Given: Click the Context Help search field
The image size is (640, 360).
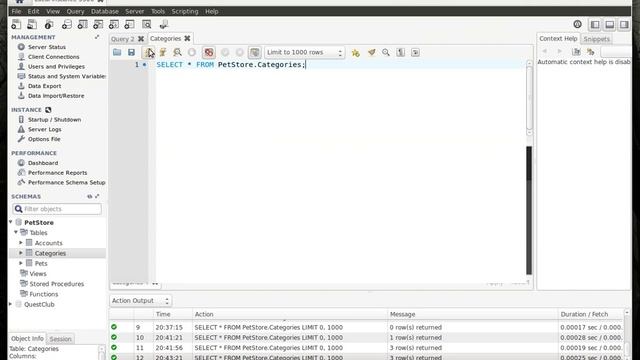Looking at the screenshot, I should click(x=616, y=51).
